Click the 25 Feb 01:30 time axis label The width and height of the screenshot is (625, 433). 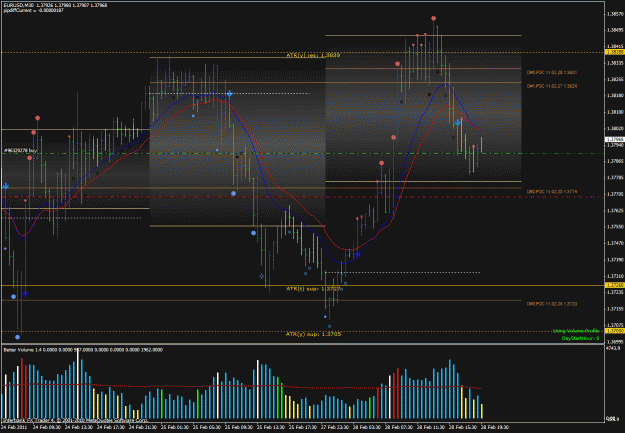click(x=174, y=427)
